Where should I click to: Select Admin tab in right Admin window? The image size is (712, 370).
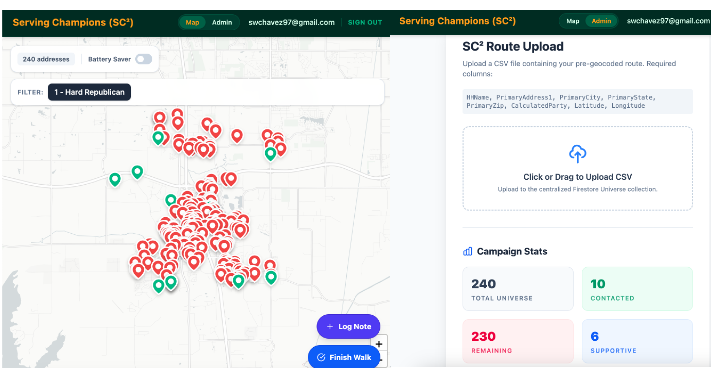(x=601, y=21)
